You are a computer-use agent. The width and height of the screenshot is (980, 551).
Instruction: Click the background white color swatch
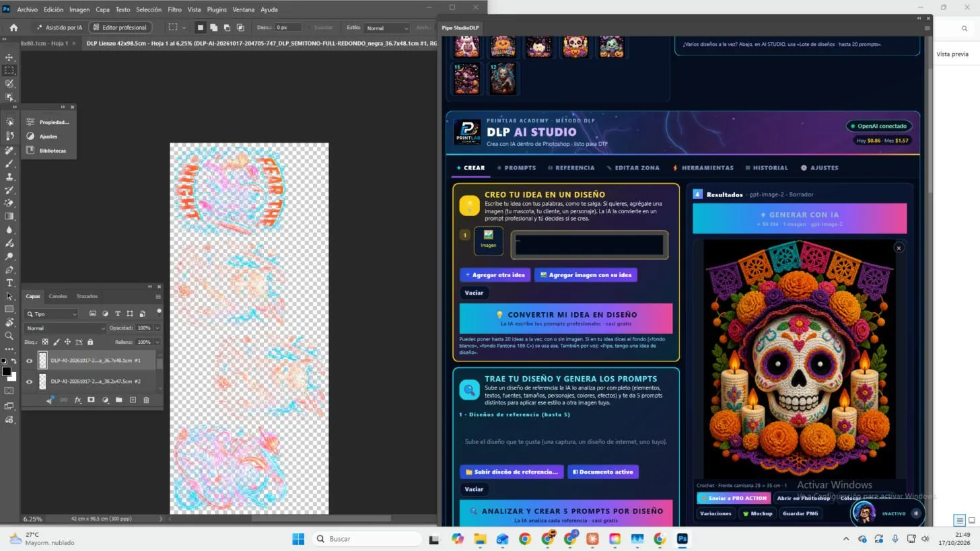[x=12, y=377]
